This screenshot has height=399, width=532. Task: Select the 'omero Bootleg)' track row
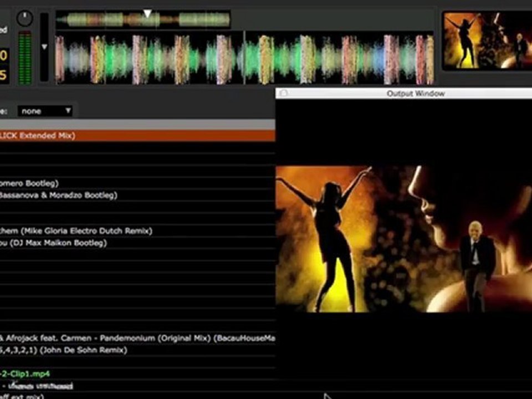[137, 183]
